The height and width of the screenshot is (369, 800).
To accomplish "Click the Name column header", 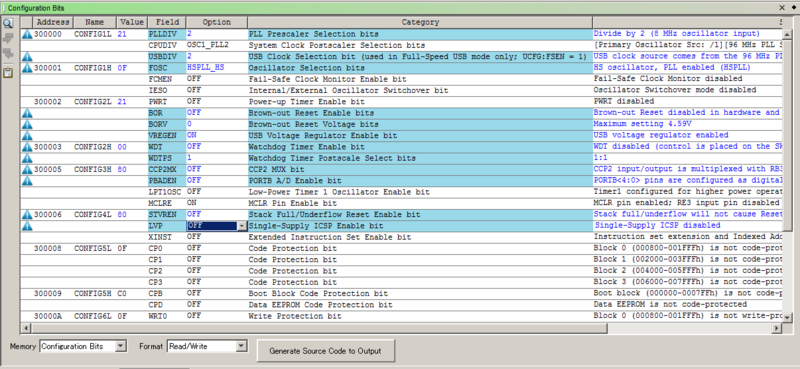I will 94,22.
